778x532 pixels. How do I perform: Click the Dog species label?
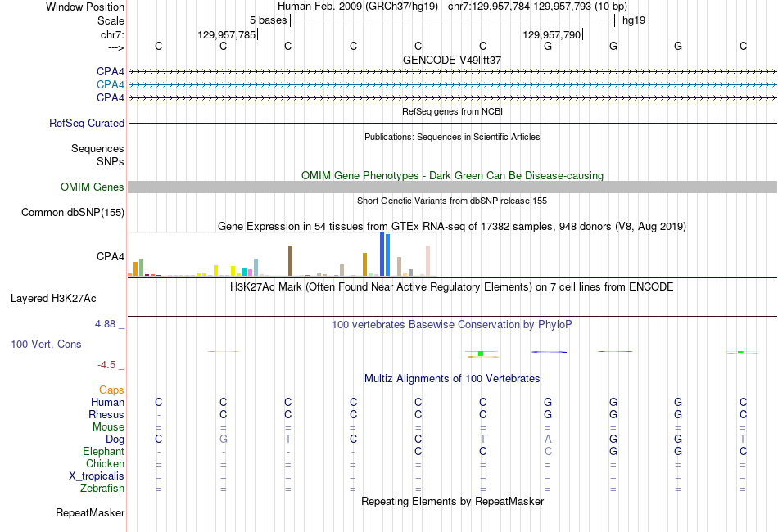(115, 440)
